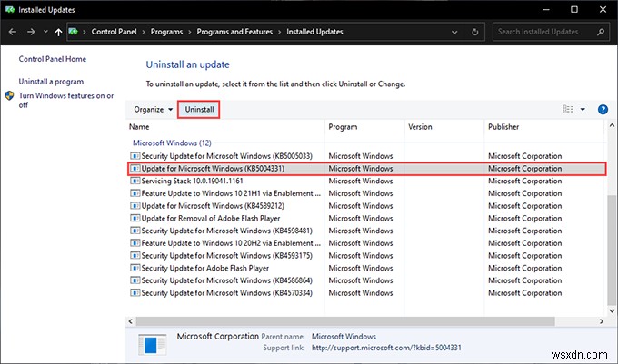Viewport: 618px width, 364px height.
Task: Click the Back navigation arrow
Action: click(x=12, y=32)
